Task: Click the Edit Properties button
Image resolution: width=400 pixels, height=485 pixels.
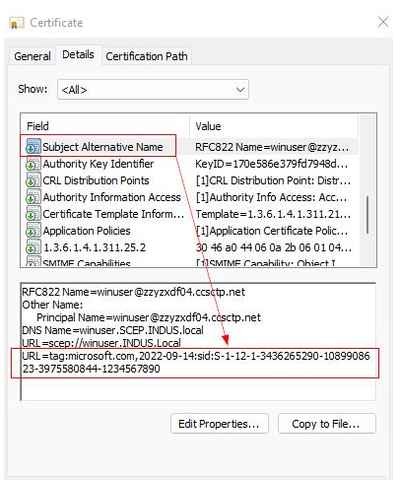Action: (219, 424)
